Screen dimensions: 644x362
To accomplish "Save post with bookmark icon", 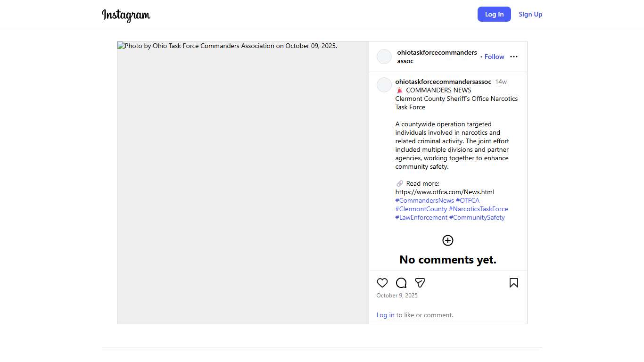I will click(513, 283).
